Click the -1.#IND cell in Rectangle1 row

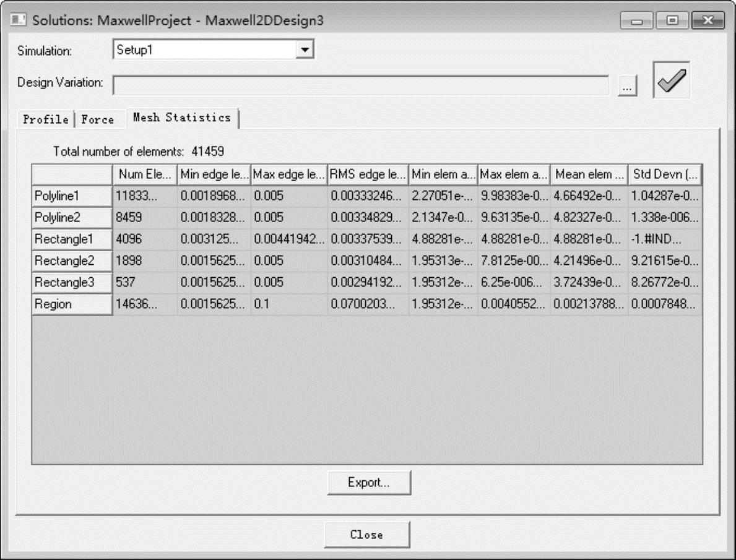[x=665, y=239]
